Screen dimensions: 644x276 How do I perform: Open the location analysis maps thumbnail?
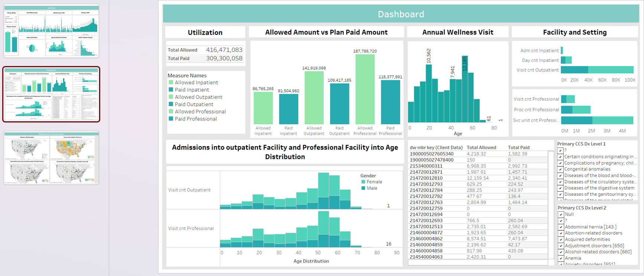click(51, 158)
